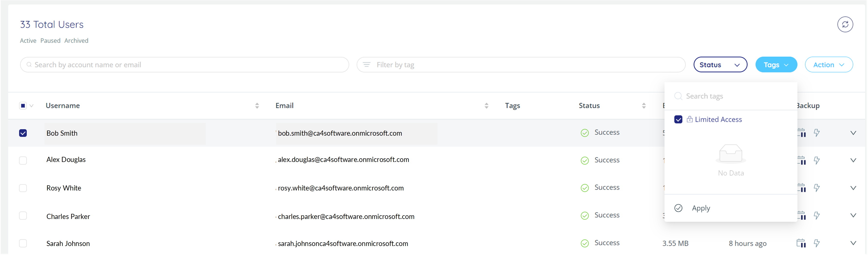Open the Tags dropdown button
This screenshot has width=868, height=255.
pyautogui.click(x=776, y=65)
